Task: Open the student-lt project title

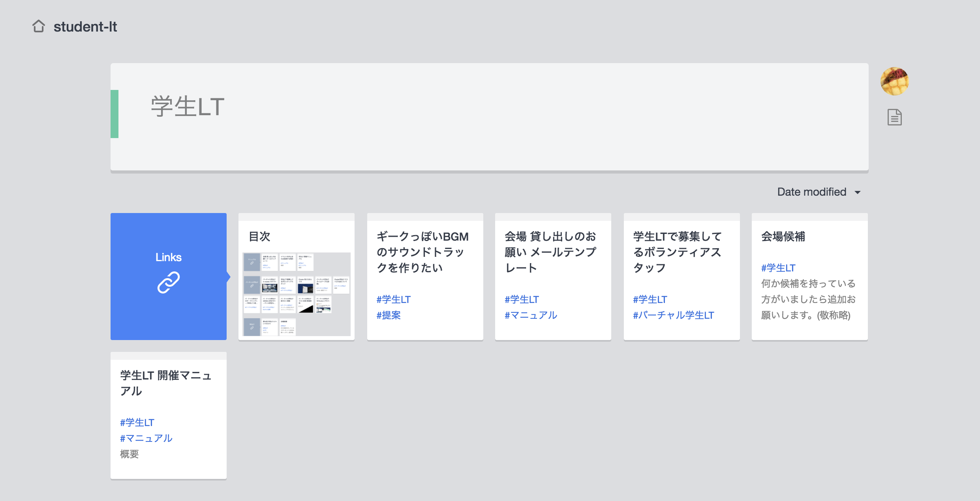Action: pos(85,27)
